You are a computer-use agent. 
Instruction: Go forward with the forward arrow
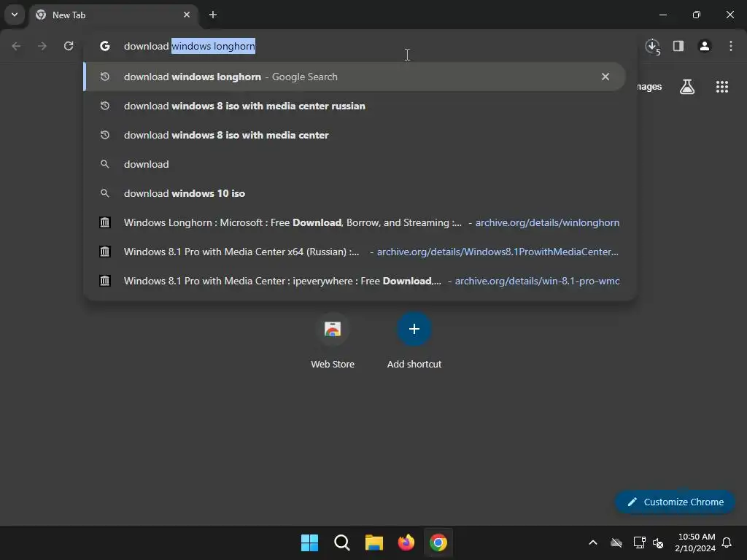click(x=42, y=46)
